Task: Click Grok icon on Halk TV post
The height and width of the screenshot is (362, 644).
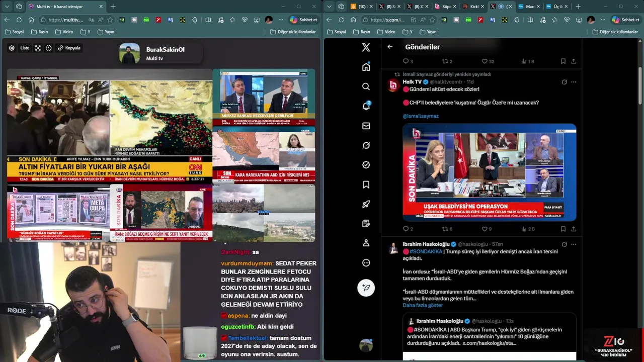Action: (564, 82)
